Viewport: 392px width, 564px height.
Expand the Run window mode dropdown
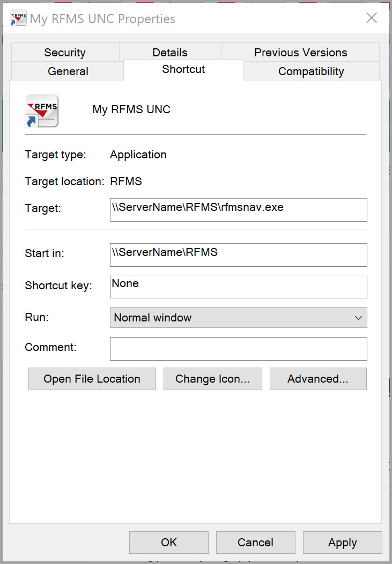(x=239, y=318)
